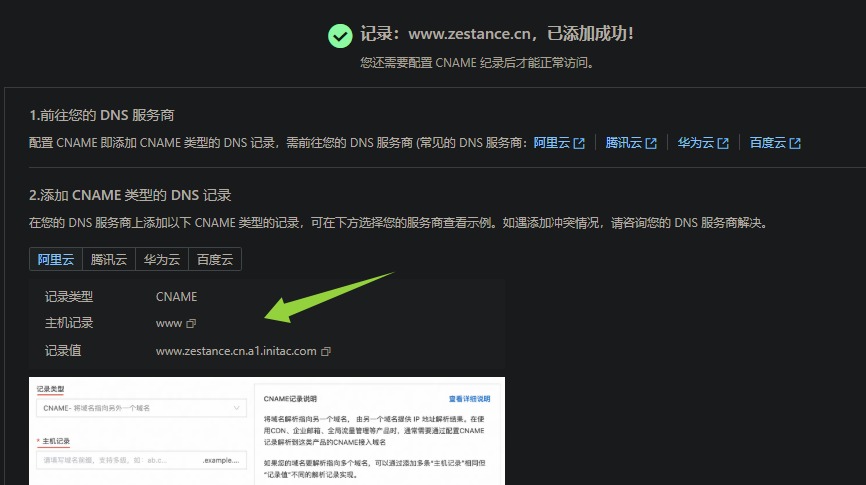Open the 百度云 DNS provider link
The width and height of the screenshot is (866, 485).
coord(768,143)
